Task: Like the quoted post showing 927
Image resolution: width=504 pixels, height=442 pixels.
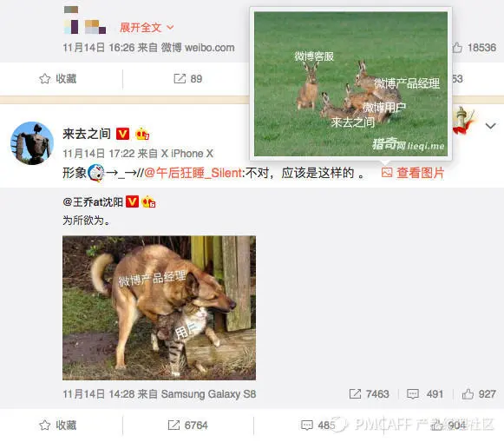Action: click(x=479, y=393)
